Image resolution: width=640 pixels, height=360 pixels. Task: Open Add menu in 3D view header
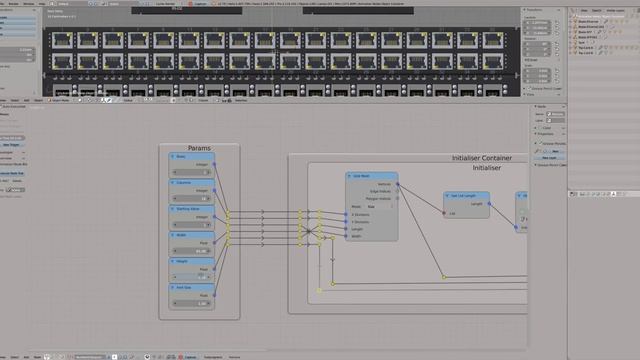(x=26, y=100)
